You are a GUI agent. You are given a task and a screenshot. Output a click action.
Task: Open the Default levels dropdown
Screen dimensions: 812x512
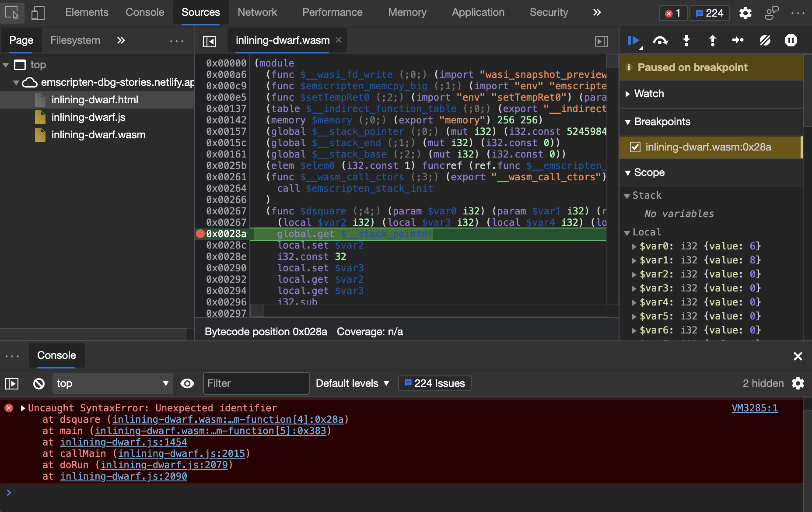tap(352, 383)
